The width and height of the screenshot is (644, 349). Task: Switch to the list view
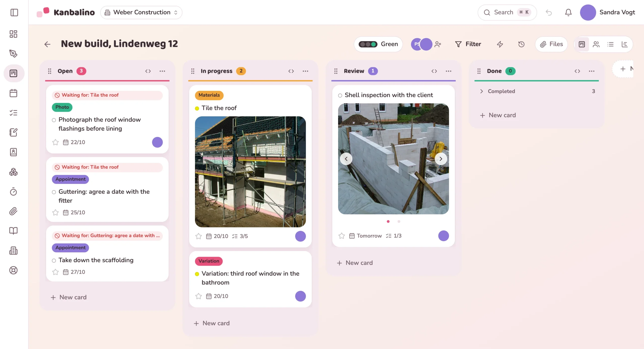[610, 44]
